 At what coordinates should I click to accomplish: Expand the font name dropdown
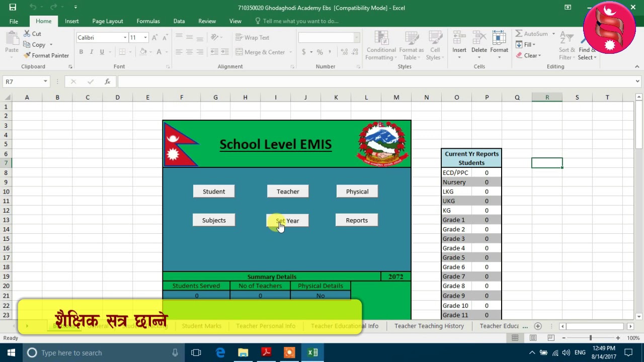(x=125, y=38)
